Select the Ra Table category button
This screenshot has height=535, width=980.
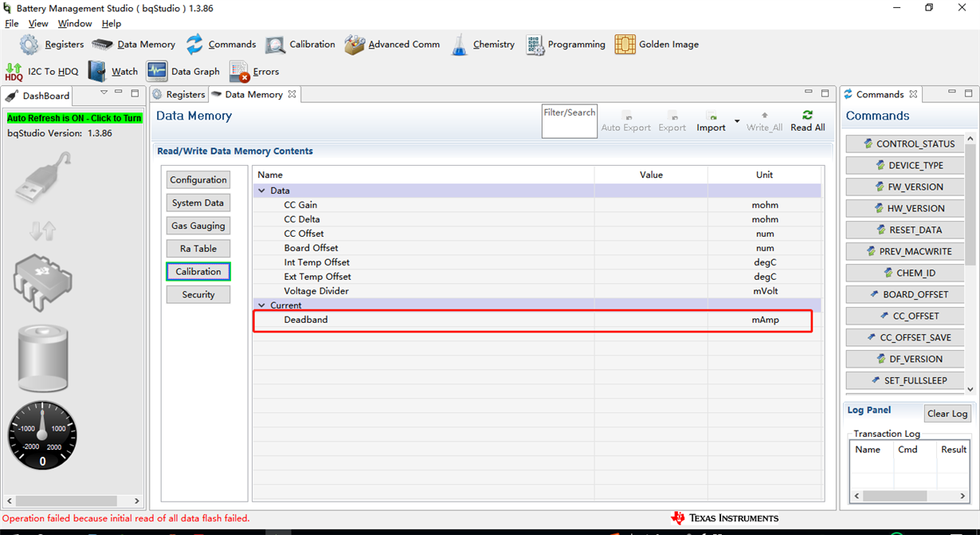198,249
